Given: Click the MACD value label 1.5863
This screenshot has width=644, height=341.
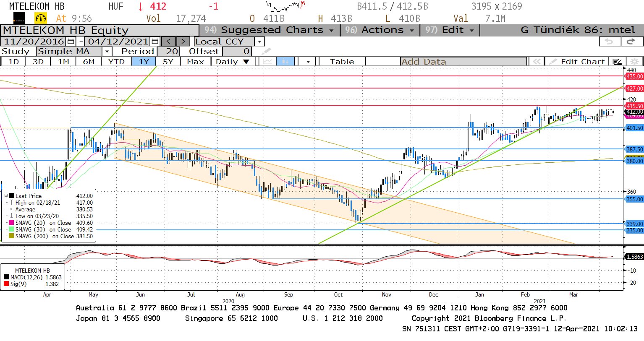Looking at the screenshot, I should coord(634,257).
